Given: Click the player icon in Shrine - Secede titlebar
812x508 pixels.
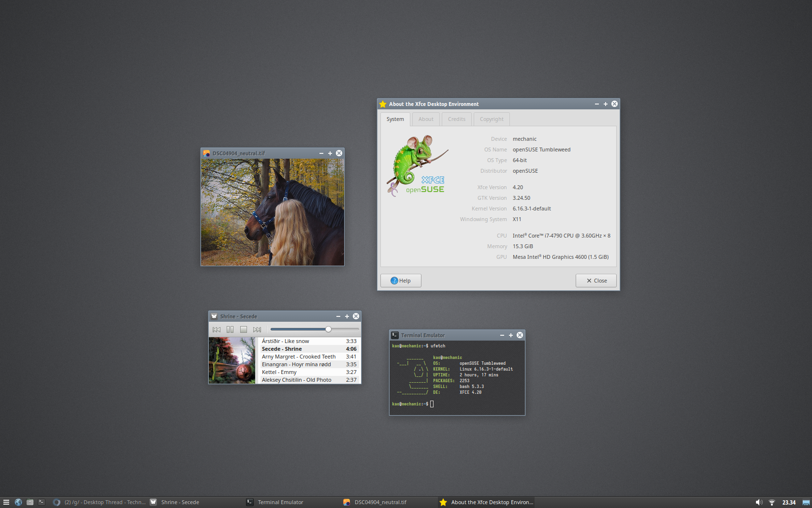Looking at the screenshot, I should pyautogui.click(x=214, y=316).
